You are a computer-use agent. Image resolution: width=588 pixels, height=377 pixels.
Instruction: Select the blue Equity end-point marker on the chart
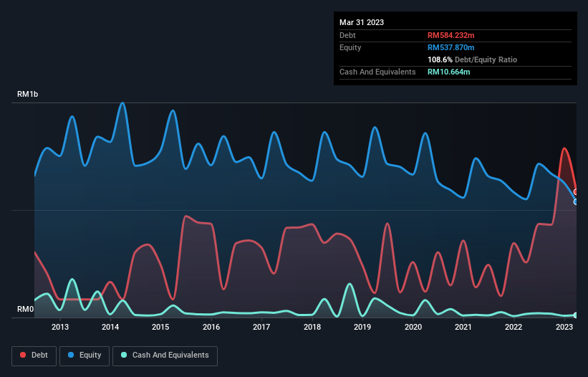tap(576, 202)
